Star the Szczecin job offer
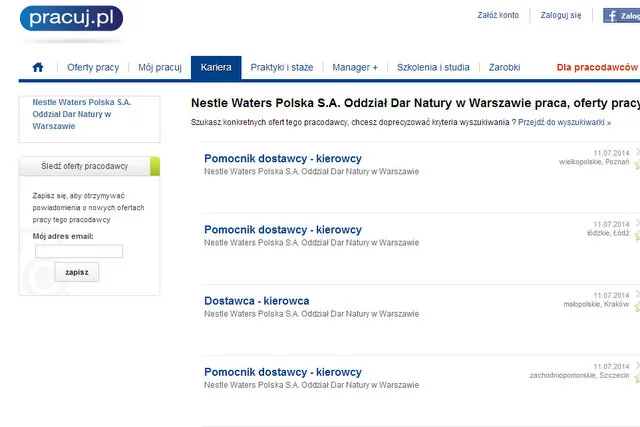The width and height of the screenshot is (640, 427). (x=637, y=378)
